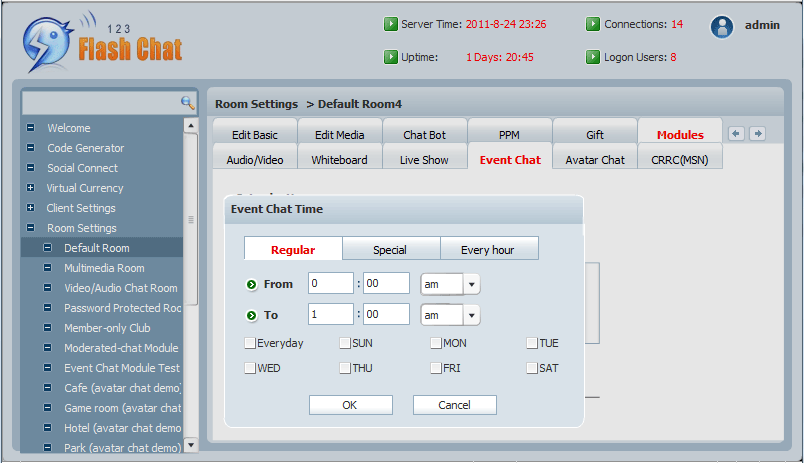Click the green Connections icon
Image resolution: width=804 pixels, height=463 pixels.
point(593,24)
